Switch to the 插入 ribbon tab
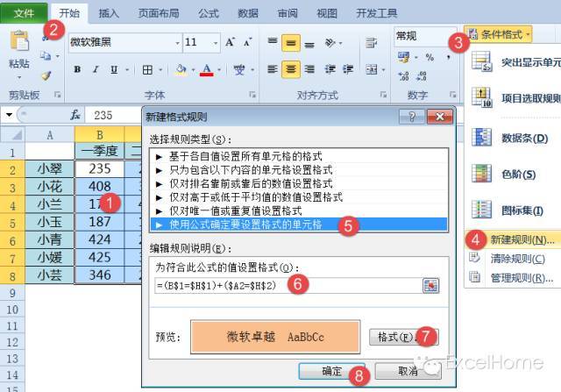 click(109, 13)
